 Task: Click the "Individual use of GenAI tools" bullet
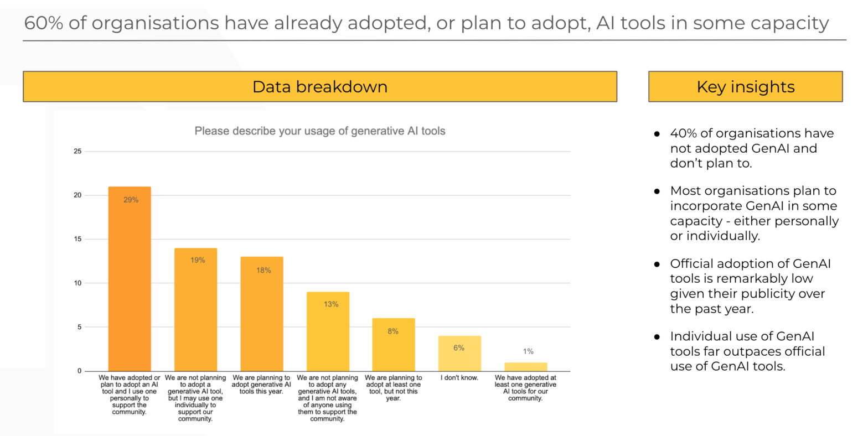(x=747, y=351)
